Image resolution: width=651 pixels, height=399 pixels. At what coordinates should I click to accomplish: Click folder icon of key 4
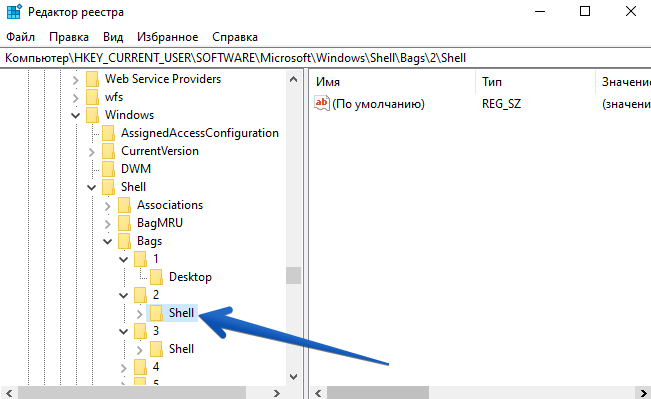click(140, 367)
